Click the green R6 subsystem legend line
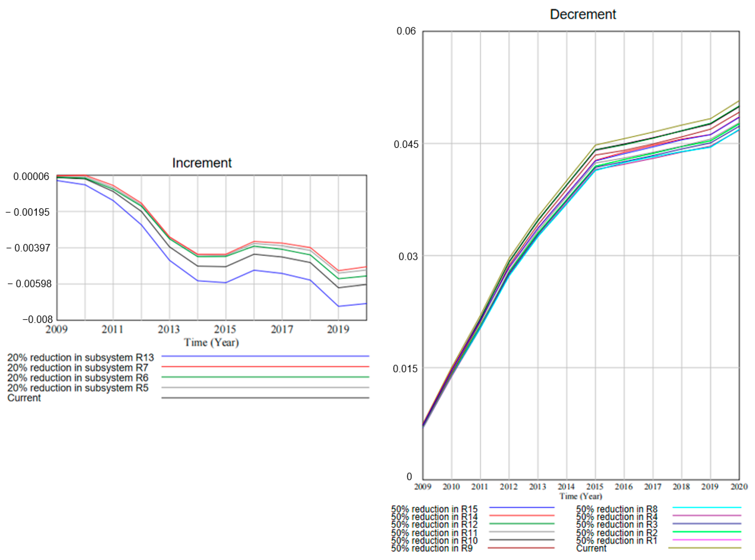The height and width of the screenshot is (560, 755). 265,377
